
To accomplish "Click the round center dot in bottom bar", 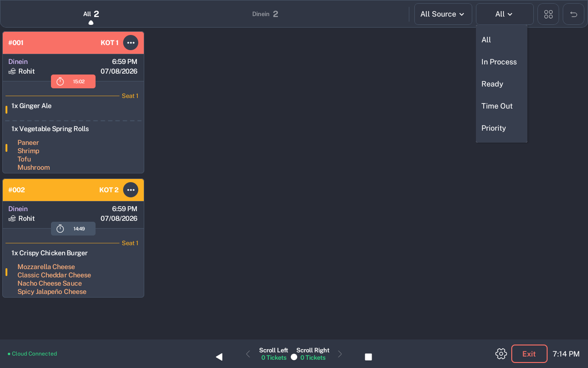I will pos(294,357).
